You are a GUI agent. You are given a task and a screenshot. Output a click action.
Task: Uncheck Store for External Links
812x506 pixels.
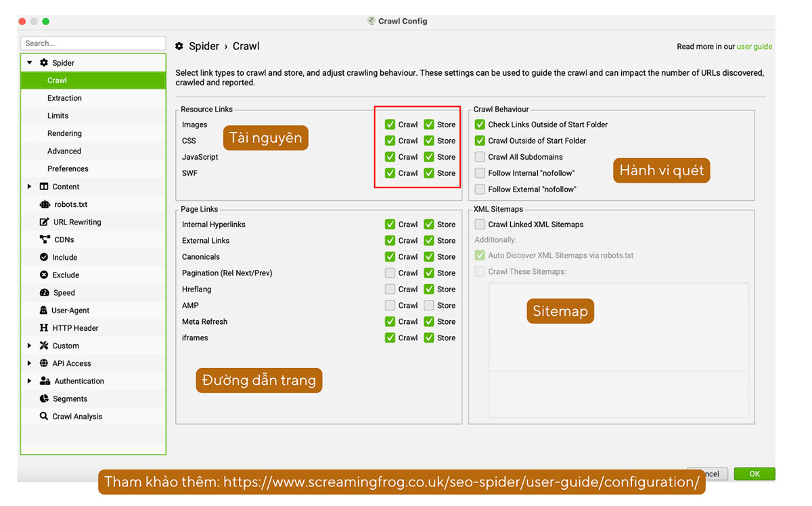point(430,241)
